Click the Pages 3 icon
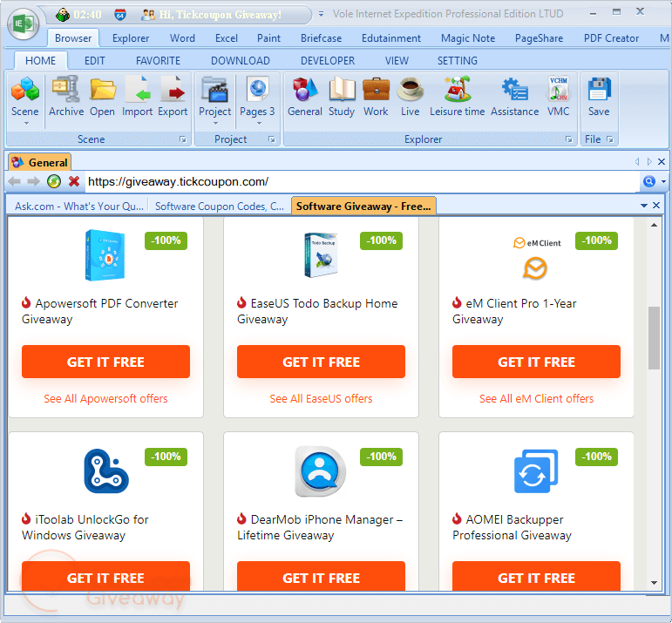 pos(258,89)
